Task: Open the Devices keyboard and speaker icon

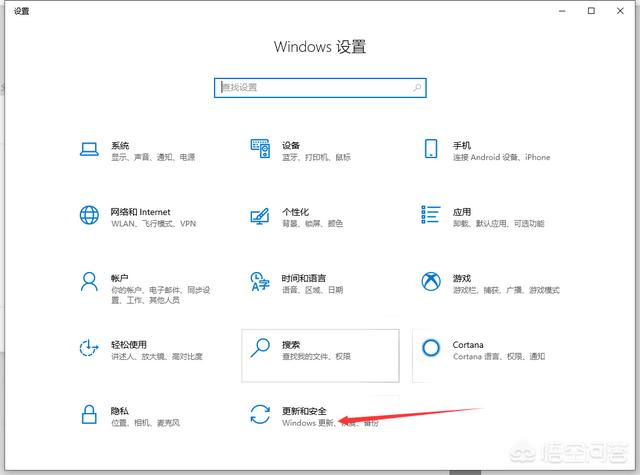Action: coord(260,148)
